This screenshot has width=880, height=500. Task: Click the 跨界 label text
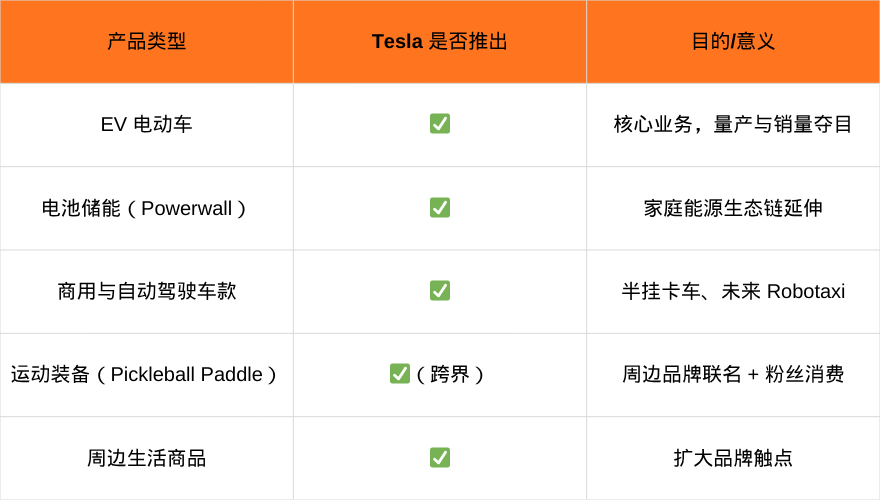(x=449, y=375)
